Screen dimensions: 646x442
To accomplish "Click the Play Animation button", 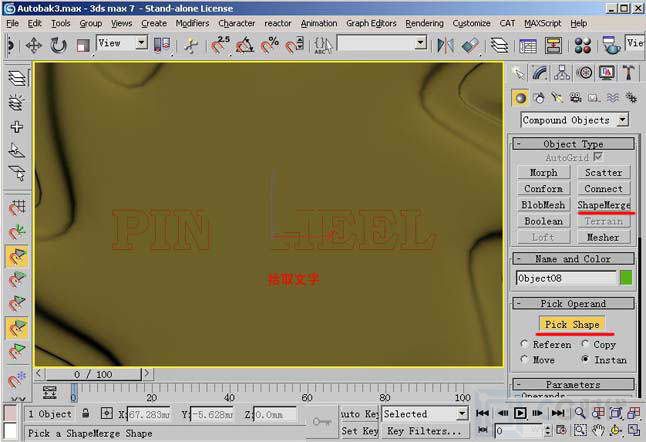I will pos(520,413).
